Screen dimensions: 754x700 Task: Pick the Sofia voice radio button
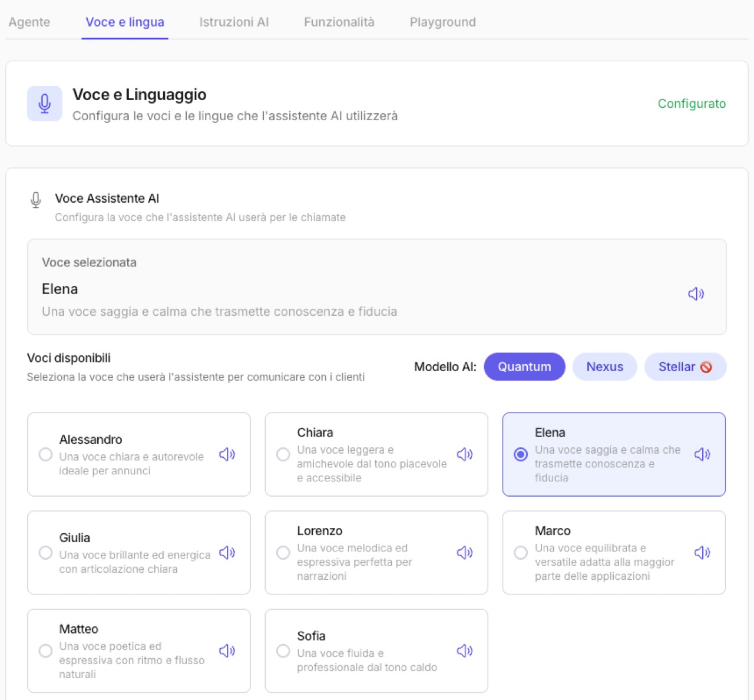click(x=283, y=651)
